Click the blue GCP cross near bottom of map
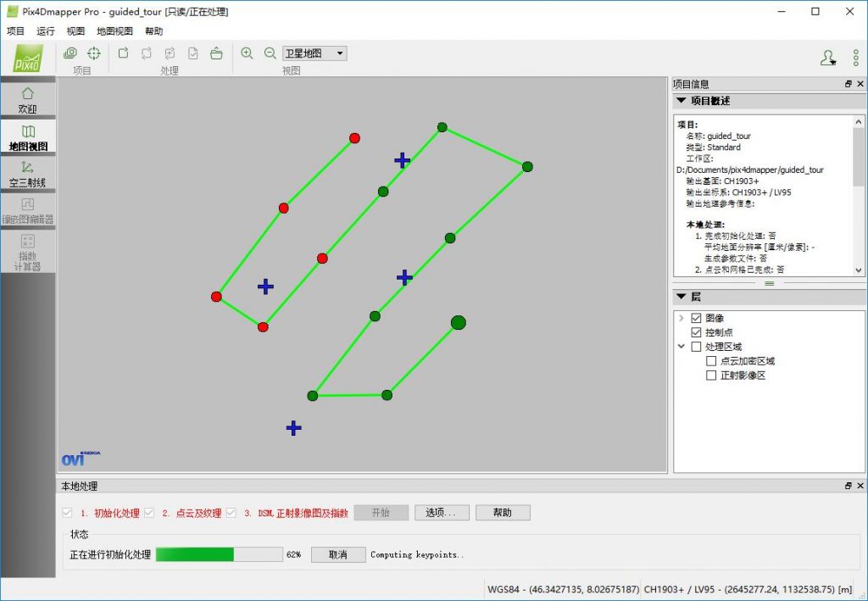The image size is (868, 601). (294, 428)
